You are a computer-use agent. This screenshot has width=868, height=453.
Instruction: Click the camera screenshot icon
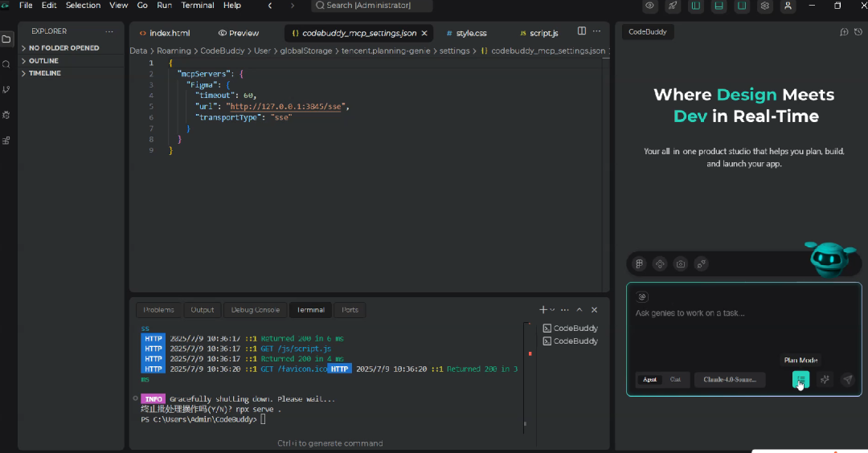(x=681, y=263)
